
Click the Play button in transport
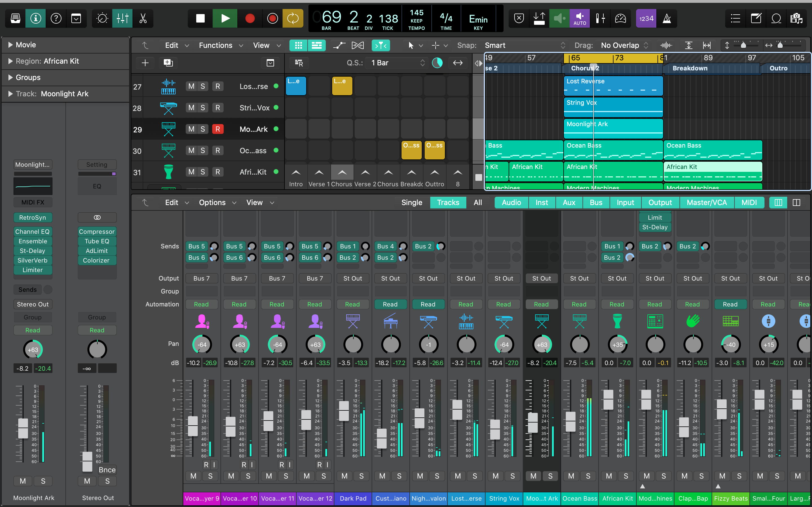click(225, 18)
